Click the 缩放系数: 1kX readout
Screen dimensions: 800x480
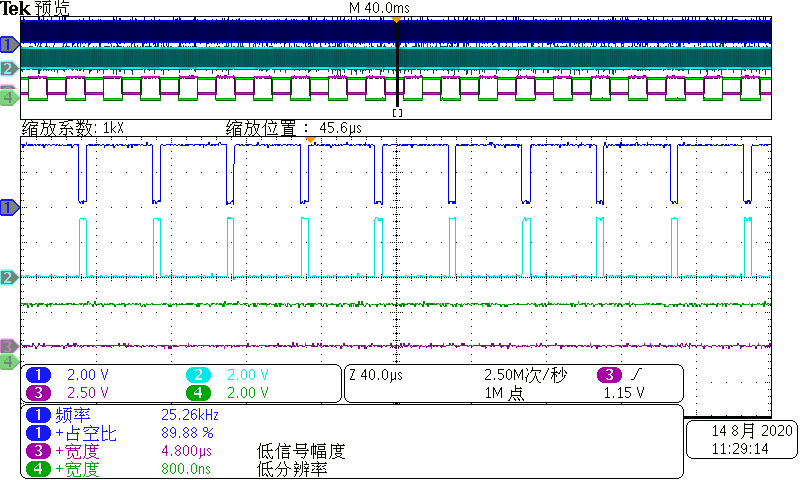(72, 128)
